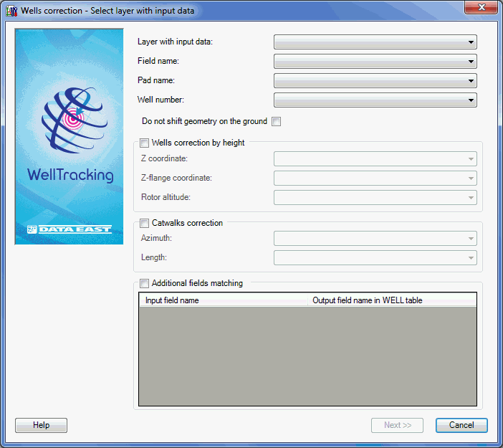Expand the Field name combo box

pyautogui.click(x=375, y=62)
